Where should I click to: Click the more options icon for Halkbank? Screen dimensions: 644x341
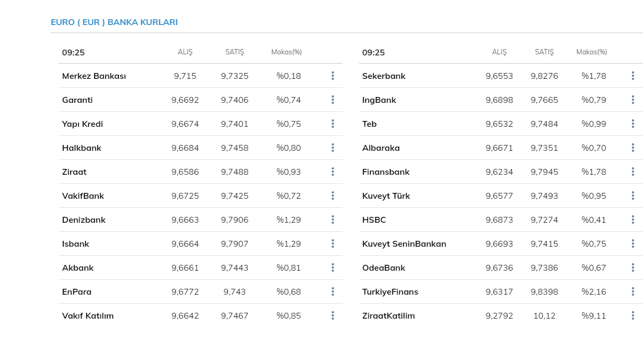(332, 148)
